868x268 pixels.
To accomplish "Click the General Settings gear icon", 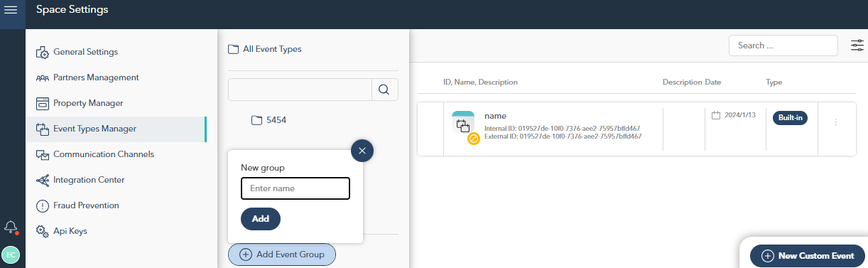I will click(x=42, y=52).
